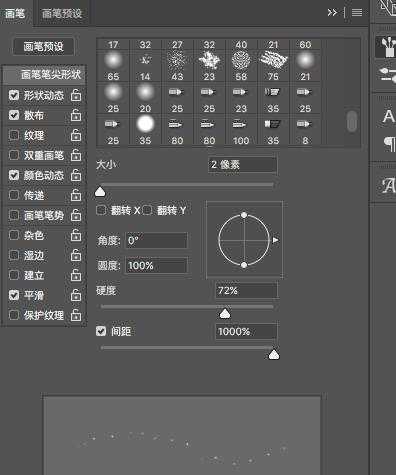Click the size field showing 2 像素

(x=242, y=164)
